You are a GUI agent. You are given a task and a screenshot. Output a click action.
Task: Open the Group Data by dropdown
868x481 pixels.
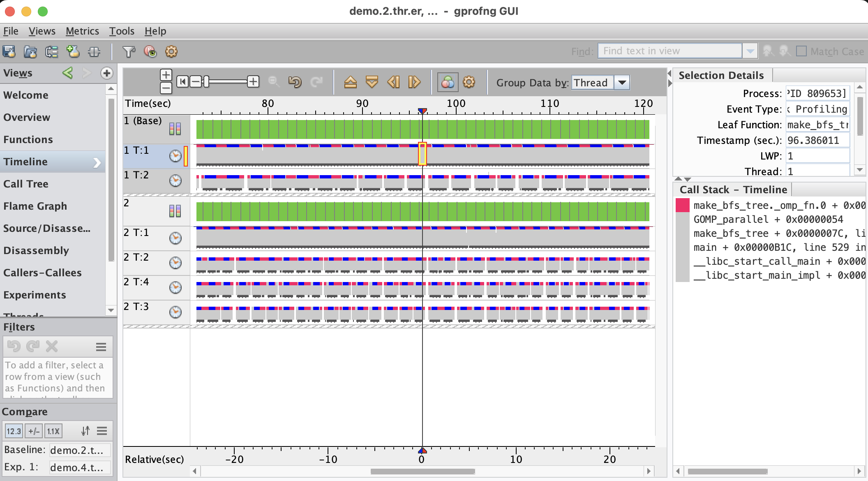coord(622,83)
